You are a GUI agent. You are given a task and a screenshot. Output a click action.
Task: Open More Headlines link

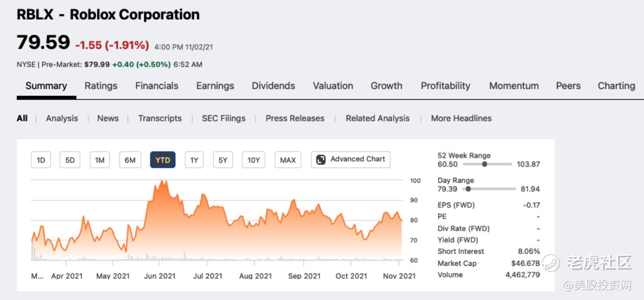tap(461, 118)
